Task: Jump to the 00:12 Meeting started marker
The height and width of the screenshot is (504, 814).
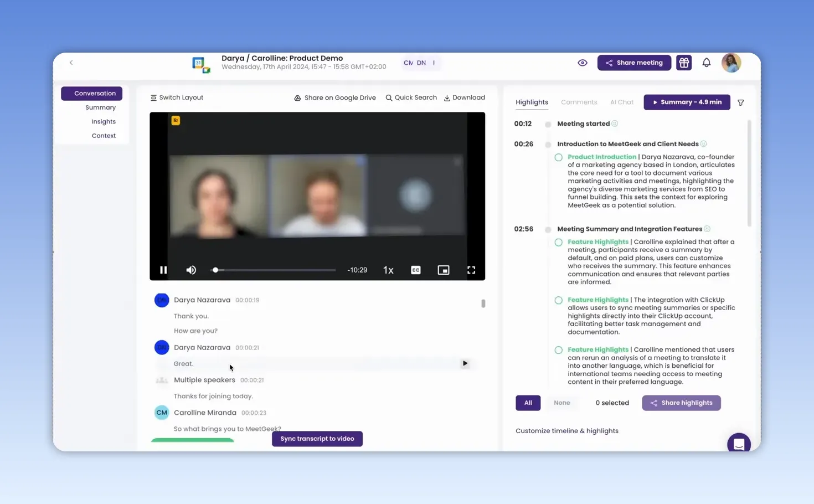Action: click(523, 124)
